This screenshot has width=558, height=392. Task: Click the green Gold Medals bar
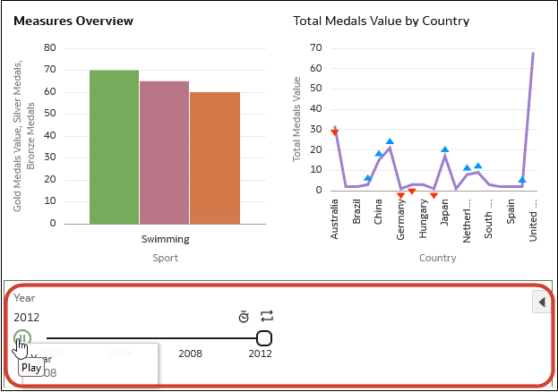click(115, 148)
